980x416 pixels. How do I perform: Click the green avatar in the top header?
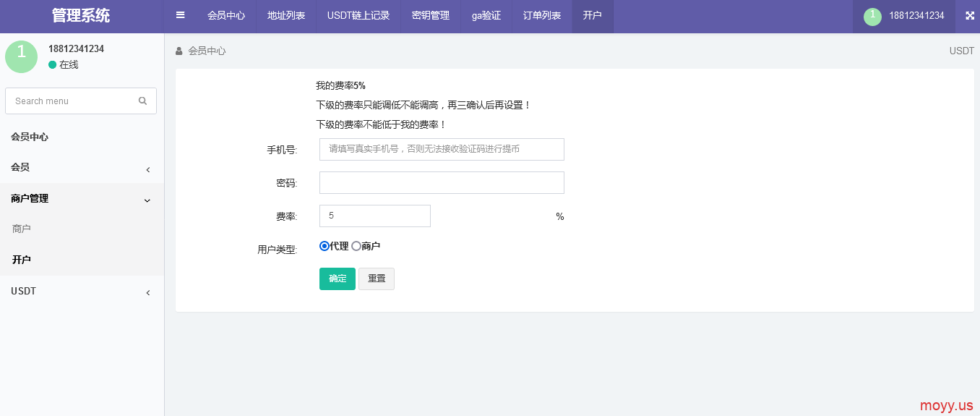point(872,17)
